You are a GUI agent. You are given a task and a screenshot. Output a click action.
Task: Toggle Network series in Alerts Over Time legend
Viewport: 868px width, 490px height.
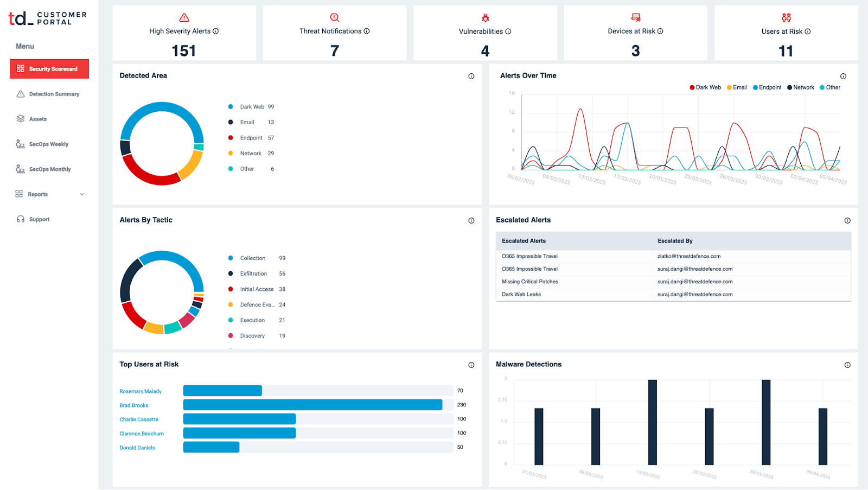(801, 87)
